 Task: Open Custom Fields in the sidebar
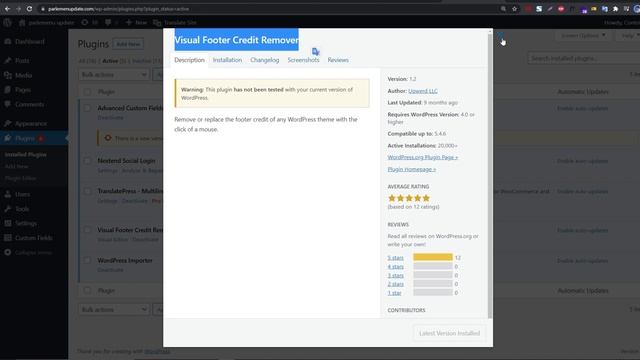pos(34,238)
